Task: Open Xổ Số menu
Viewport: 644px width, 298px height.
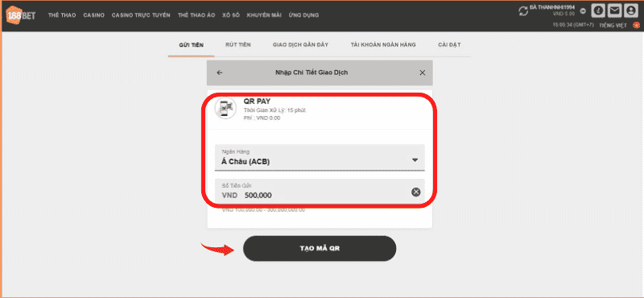Action: click(231, 15)
